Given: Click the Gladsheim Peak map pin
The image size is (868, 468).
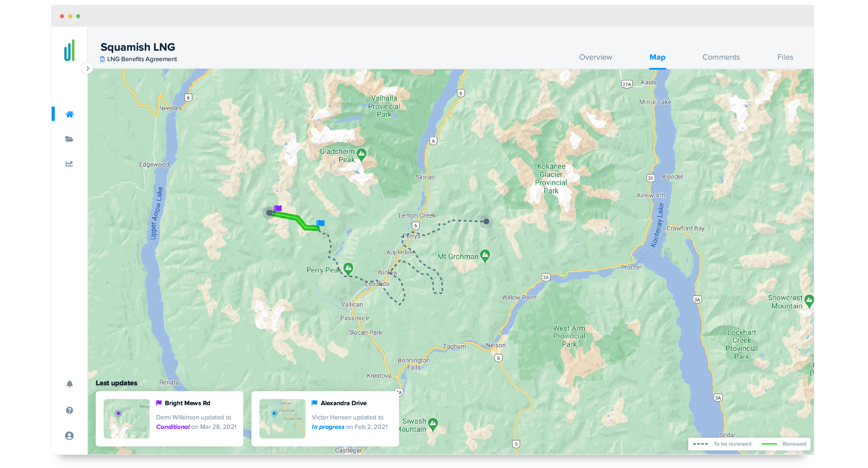Looking at the screenshot, I should pyautogui.click(x=361, y=155).
